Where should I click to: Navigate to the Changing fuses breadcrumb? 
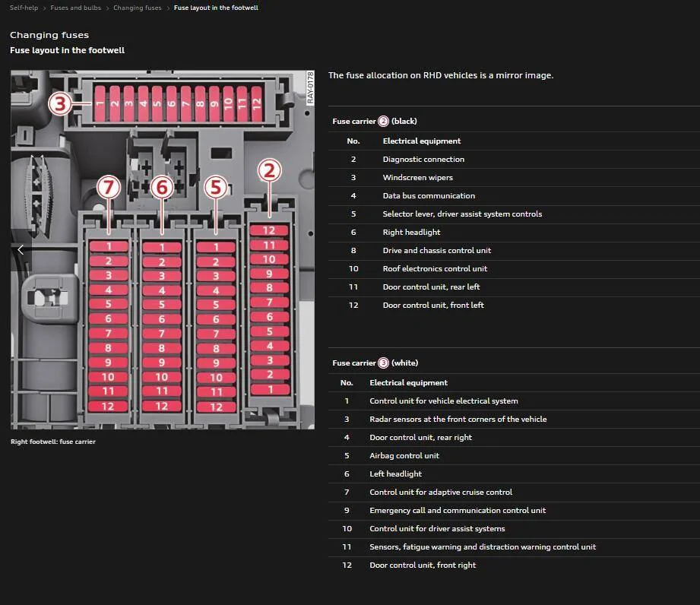[137, 8]
